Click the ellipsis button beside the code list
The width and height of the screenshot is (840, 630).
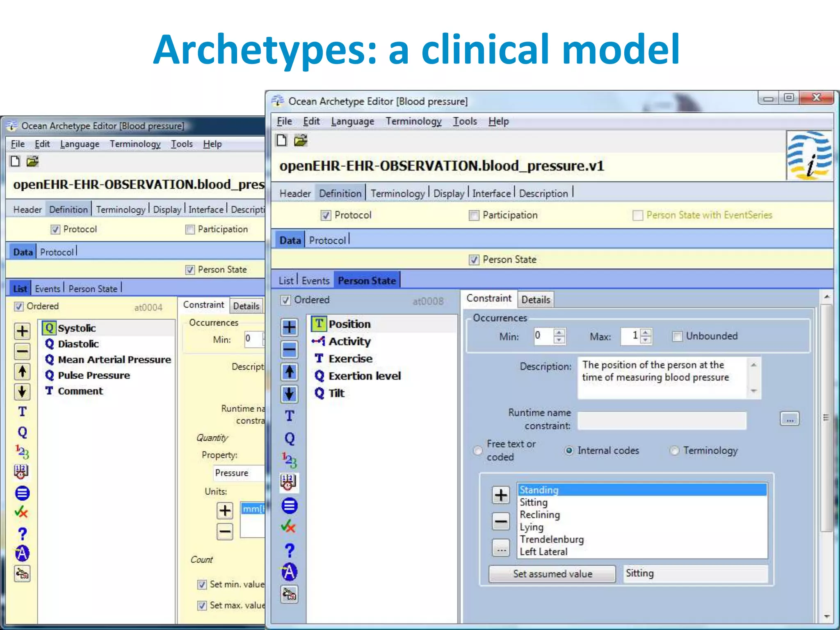pos(501,548)
